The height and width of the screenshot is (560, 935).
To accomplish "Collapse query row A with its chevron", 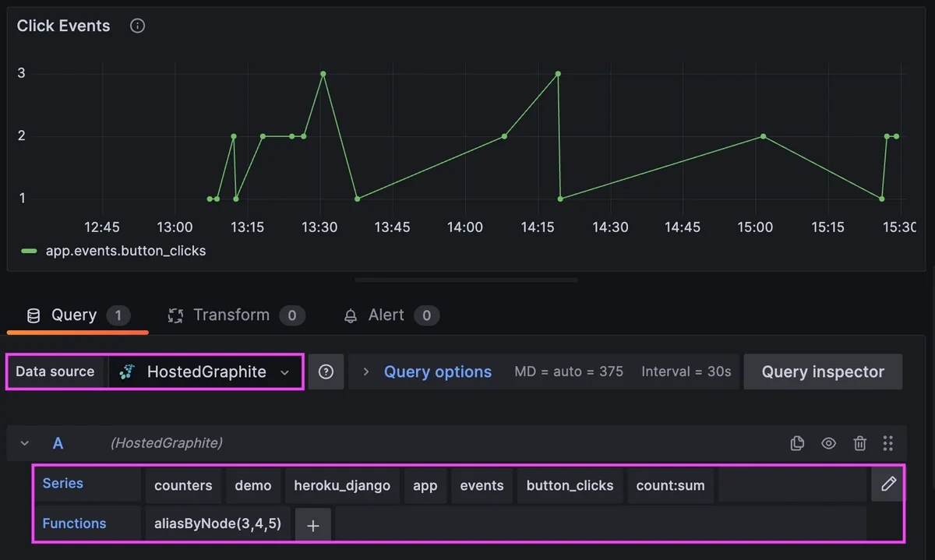I will 23,442.
